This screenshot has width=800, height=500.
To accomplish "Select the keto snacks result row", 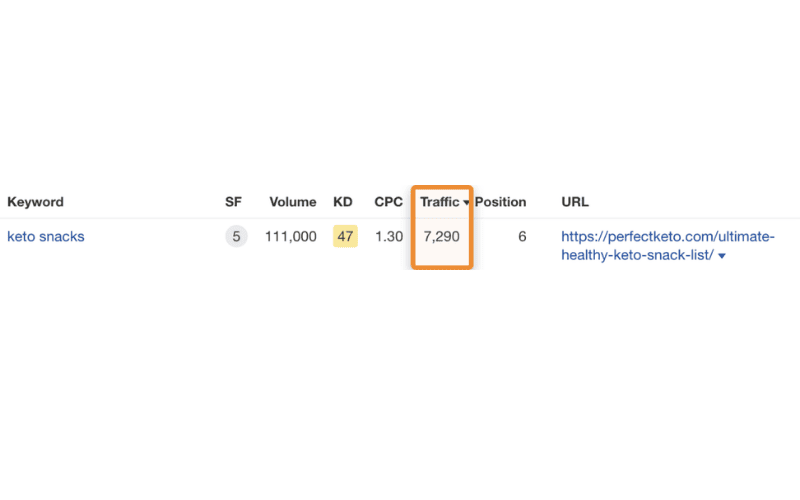I will point(400,245).
